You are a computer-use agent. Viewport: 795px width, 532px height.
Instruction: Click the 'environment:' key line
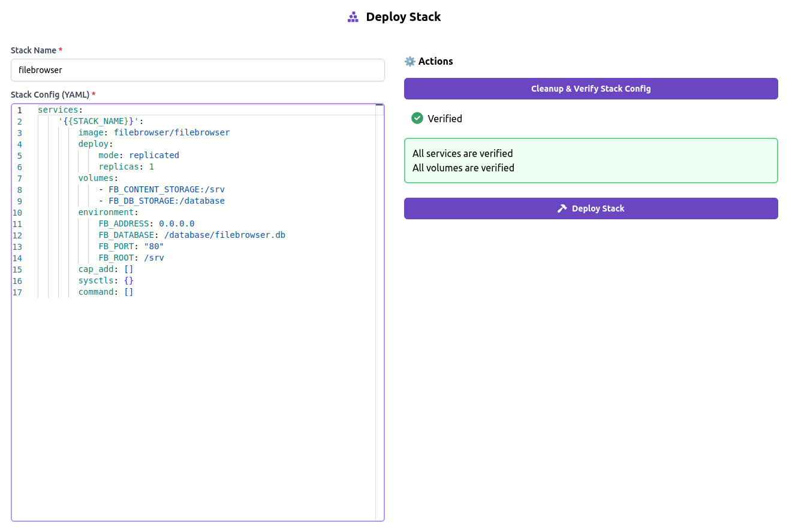tap(108, 212)
